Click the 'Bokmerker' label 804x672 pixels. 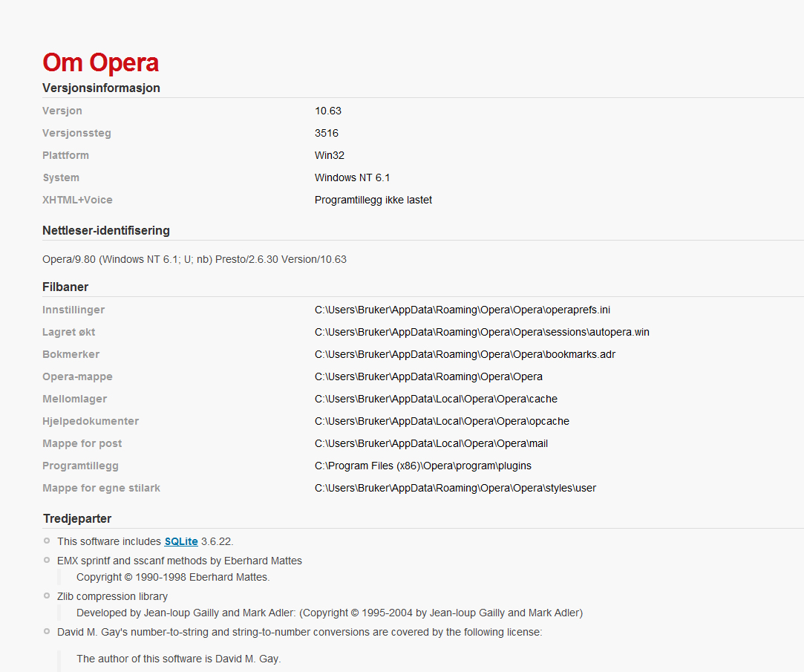tap(71, 354)
